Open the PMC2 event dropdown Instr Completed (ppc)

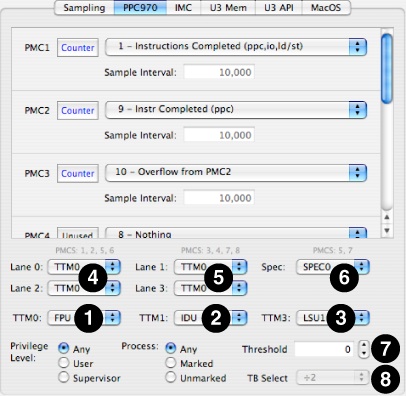[236, 110]
